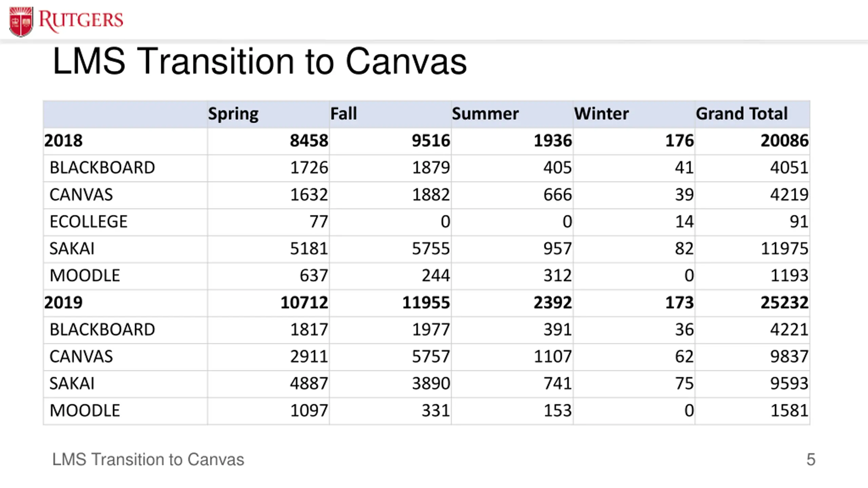
Task: Select the slide title LMS Transition to Canvas
Action: click(x=260, y=61)
